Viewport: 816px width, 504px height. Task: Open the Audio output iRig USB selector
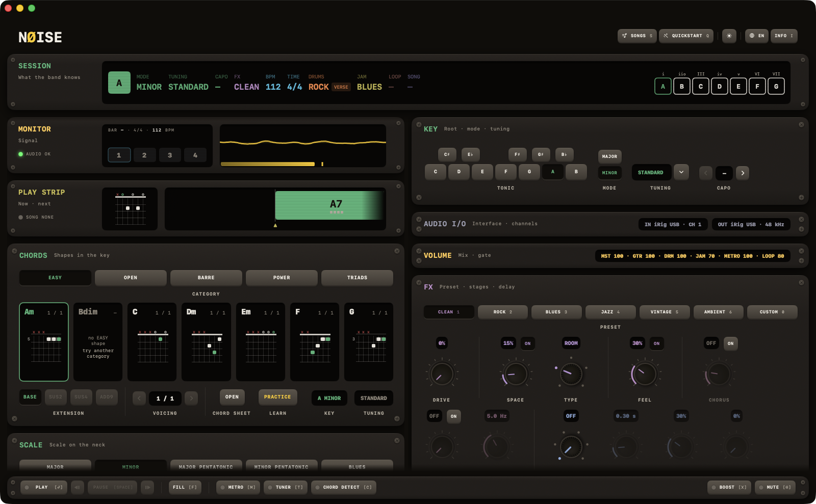coord(751,224)
